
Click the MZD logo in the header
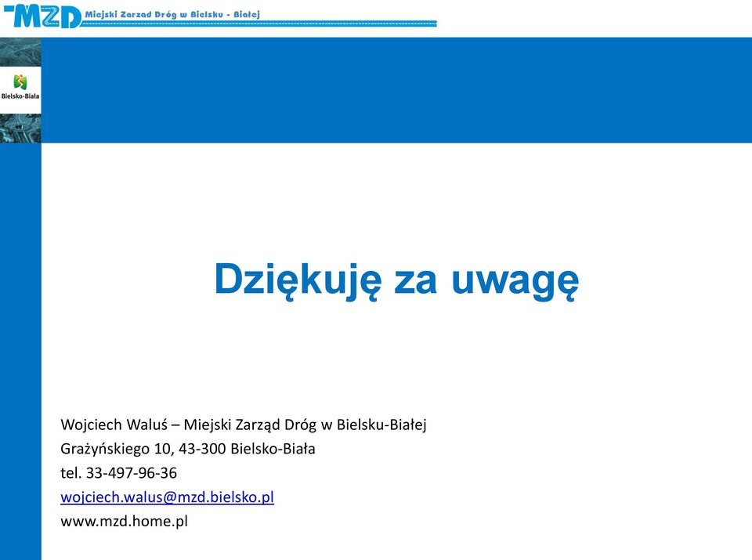[42, 16]
